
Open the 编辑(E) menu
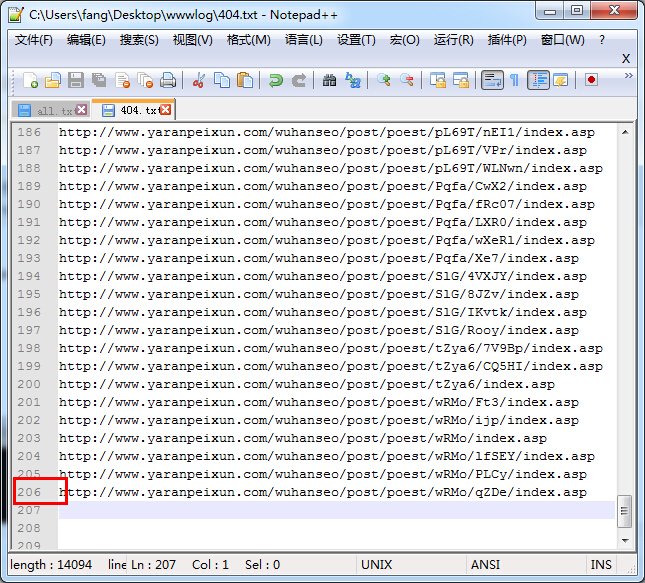click(86, 40)
